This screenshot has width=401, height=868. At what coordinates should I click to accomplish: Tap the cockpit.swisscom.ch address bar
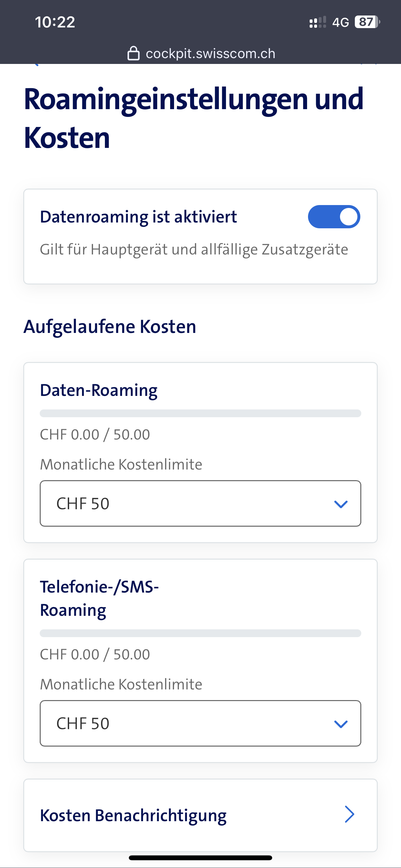[x=210, y=54]
